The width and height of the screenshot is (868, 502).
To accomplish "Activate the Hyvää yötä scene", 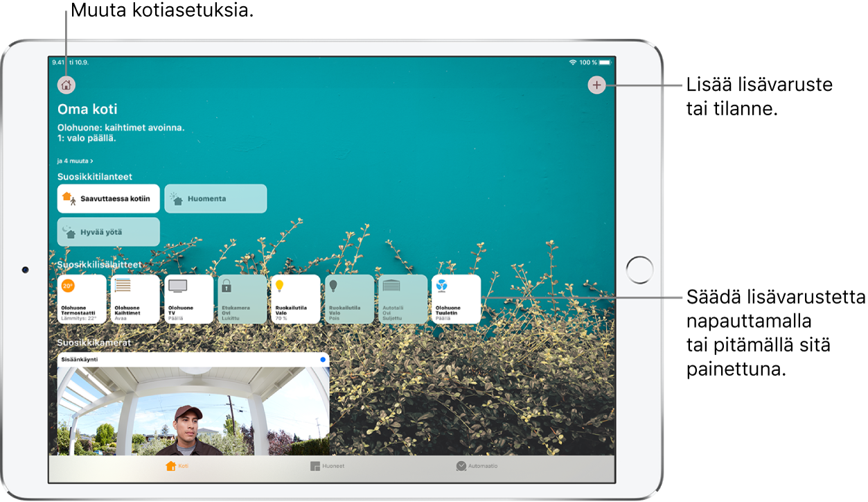I will pos(108,232).
